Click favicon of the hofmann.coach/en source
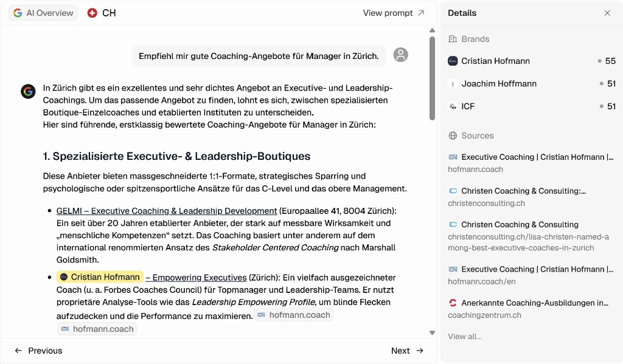This screenshot has height=364, width=623. 453,269
